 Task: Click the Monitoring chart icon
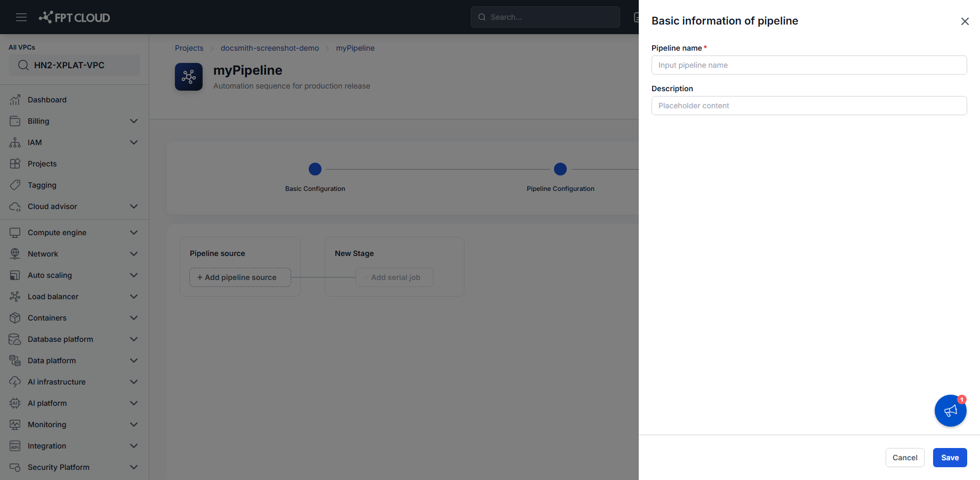[15, 425]
